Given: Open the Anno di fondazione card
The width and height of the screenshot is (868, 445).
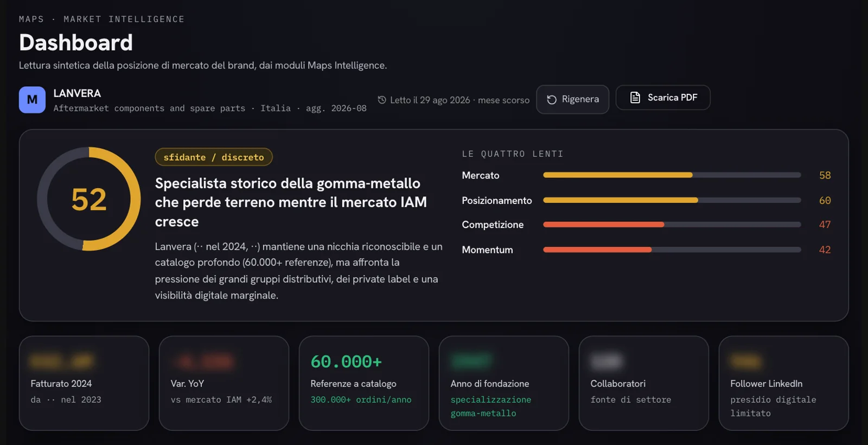Looking at the screenshot, I should coord(504,383).
